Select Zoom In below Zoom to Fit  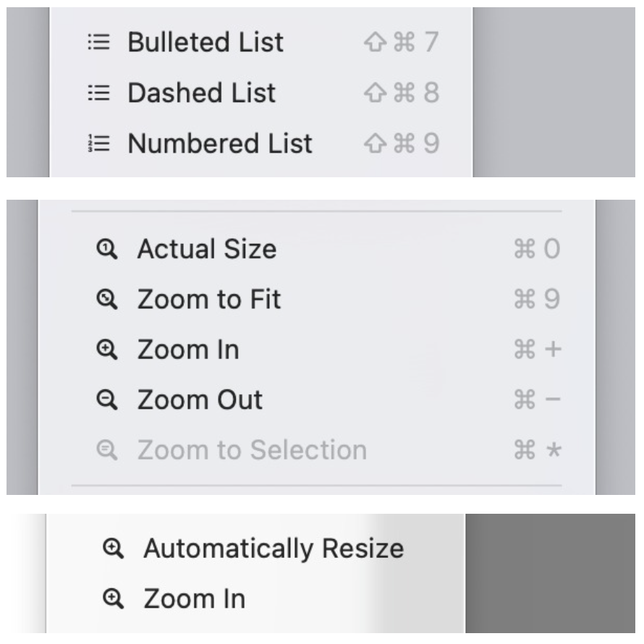point(188,350)
